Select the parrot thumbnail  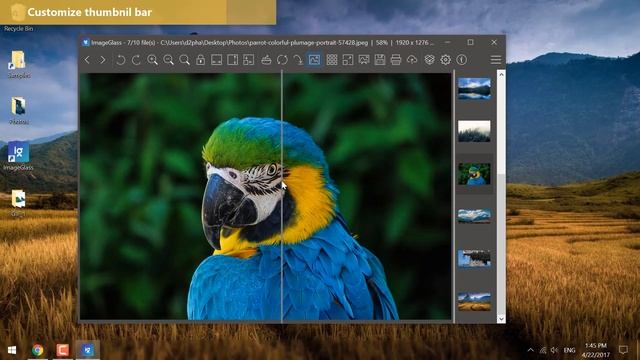[474, 174]
